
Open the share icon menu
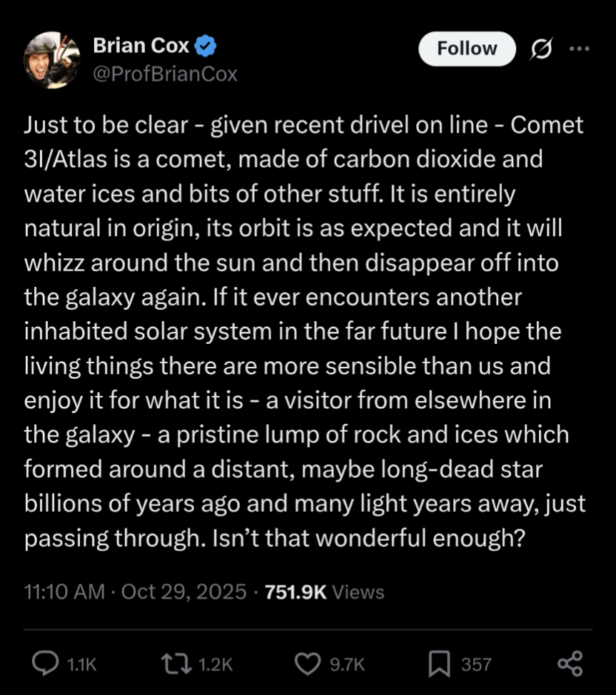pyautogui.click(x=570, y=664)
